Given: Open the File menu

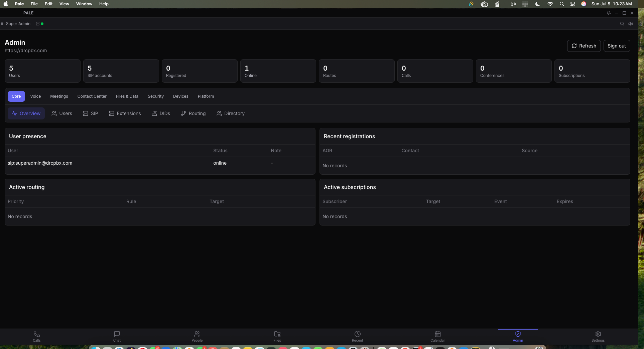Looking at the screenshot, I should tap(34, 4).
